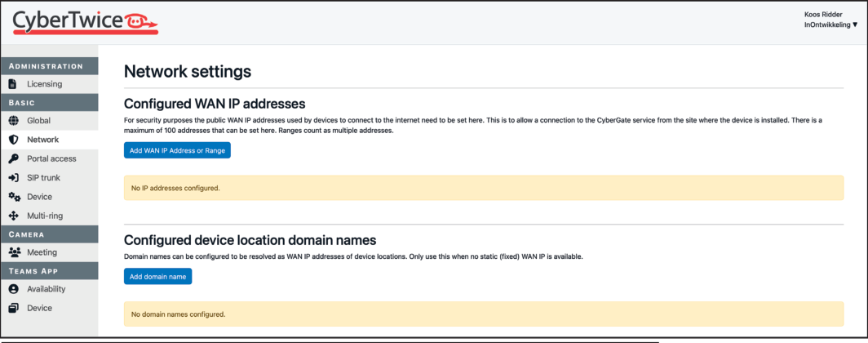The width and height of the screenshot is (868, 343).
Task: Open the Licensing page
Action: (49, 84)
